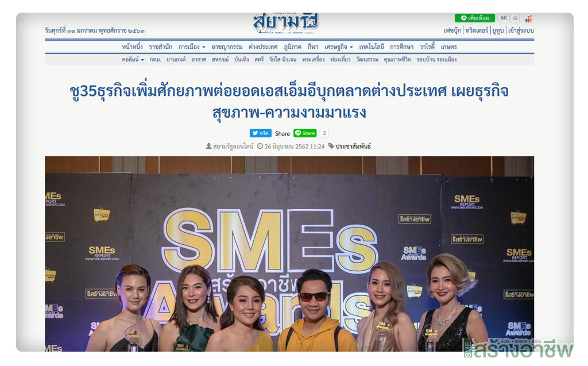Expand the คอลัมน์ dropdown menu
Screen dimensions: 588x366
pyautogui.click(x=133, y=59)
